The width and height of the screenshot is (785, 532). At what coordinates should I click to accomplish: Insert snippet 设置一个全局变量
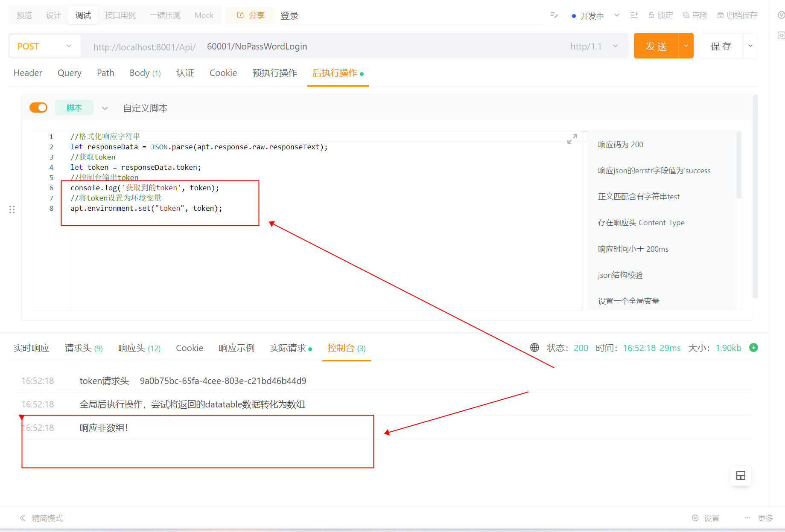[629, 301]
